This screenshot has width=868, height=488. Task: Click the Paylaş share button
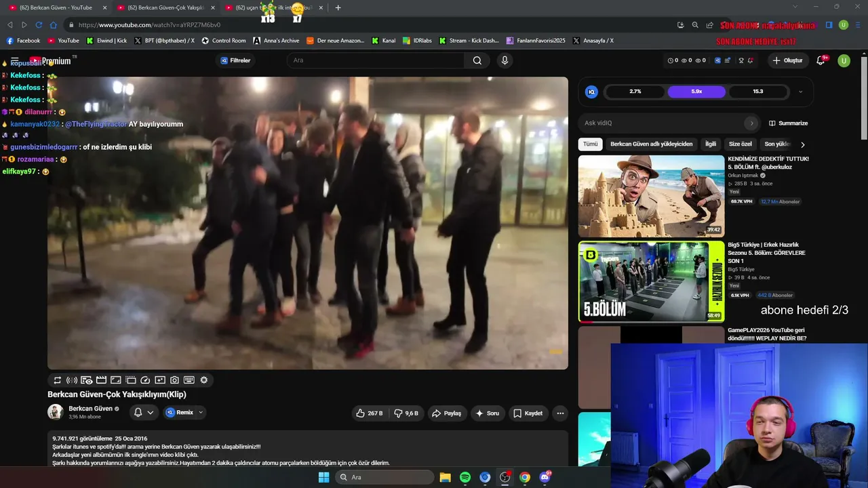(447, 413)
